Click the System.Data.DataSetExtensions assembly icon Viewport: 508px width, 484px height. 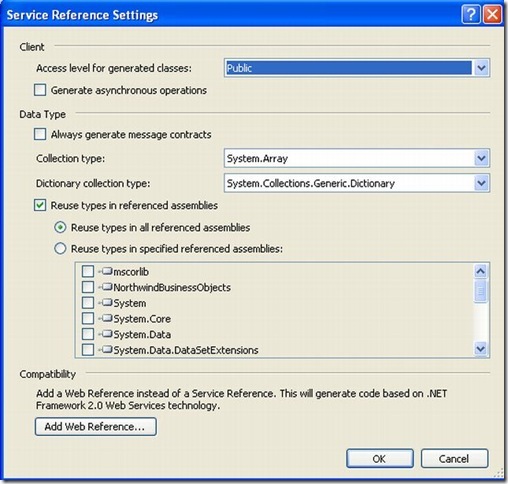tap(107, 350)
